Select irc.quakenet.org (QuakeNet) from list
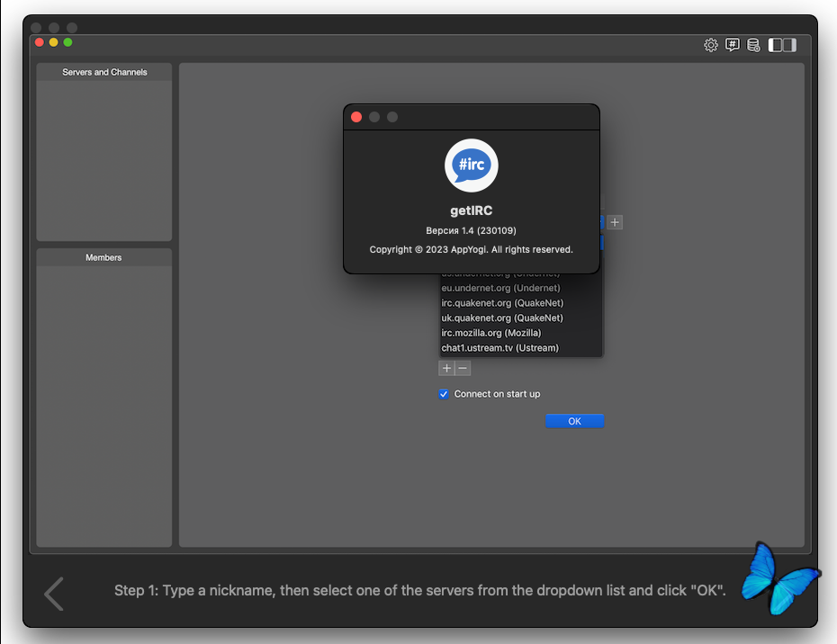 point(501,303)
